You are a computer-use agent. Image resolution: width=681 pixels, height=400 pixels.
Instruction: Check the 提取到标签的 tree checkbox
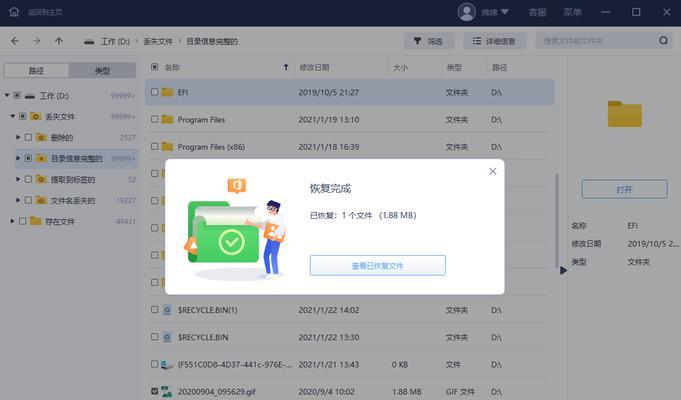pyautogui.click(x=28, y=179)
